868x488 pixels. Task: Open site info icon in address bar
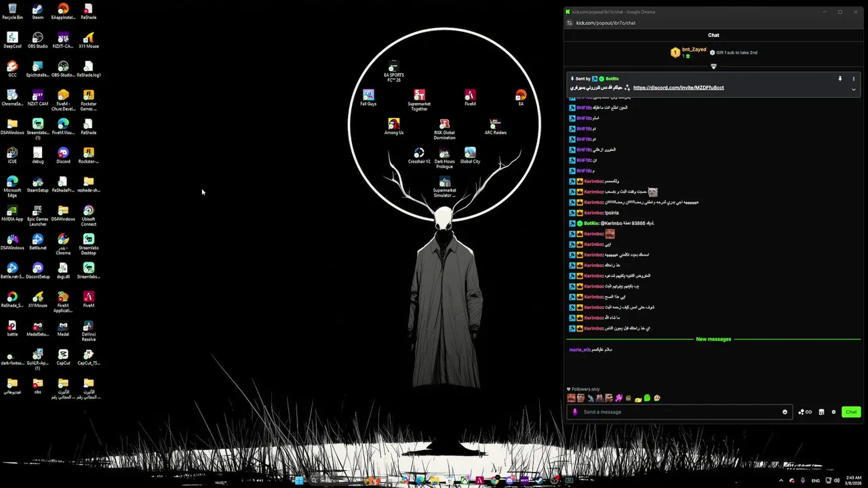(570, 23)
